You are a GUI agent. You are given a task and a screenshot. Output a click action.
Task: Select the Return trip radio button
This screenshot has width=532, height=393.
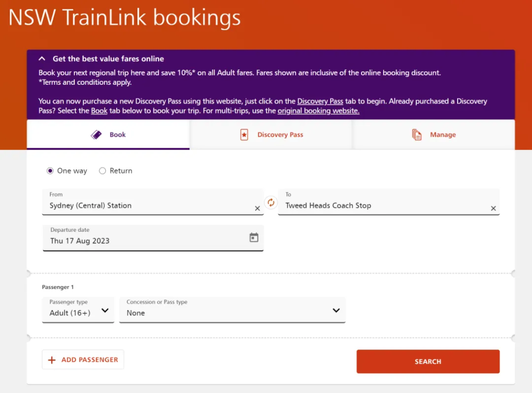point(102,171)
